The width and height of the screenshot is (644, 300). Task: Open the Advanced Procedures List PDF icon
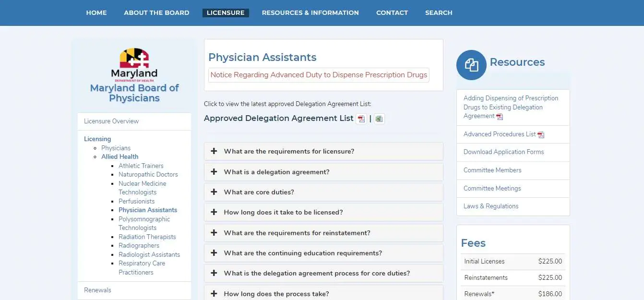541,134
